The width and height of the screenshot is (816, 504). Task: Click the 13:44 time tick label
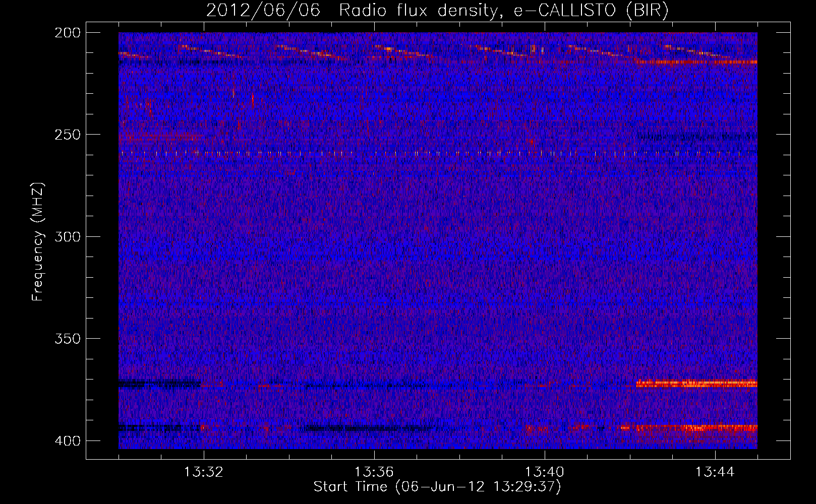point(715,472)
